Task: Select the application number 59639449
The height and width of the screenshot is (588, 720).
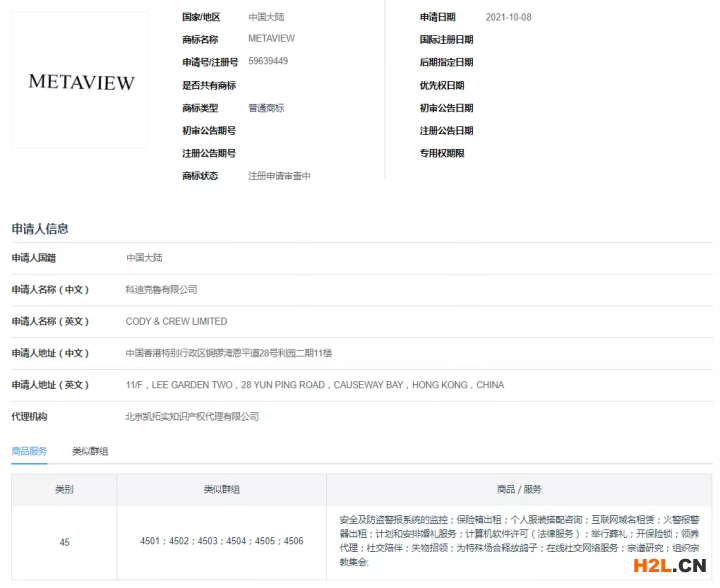Action: coord(268,62)
